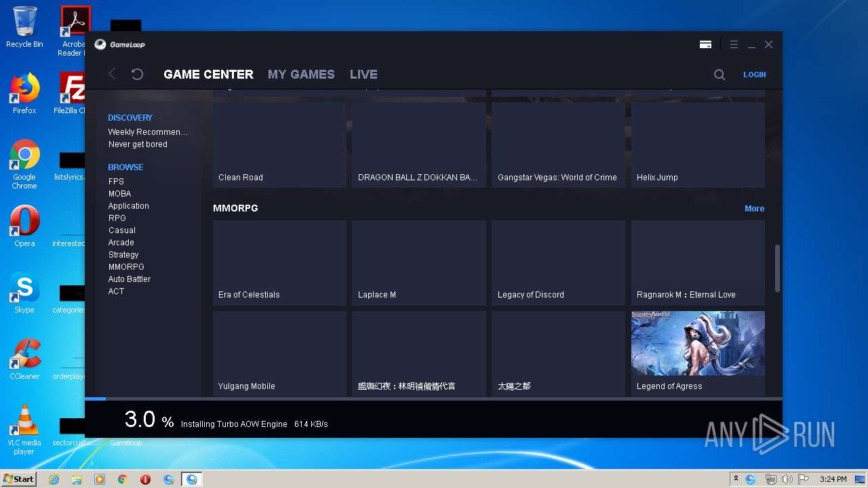Click the GameLoop logo in title bar
The height and width of the screenshot is (488, 868).
pos(119,45)
